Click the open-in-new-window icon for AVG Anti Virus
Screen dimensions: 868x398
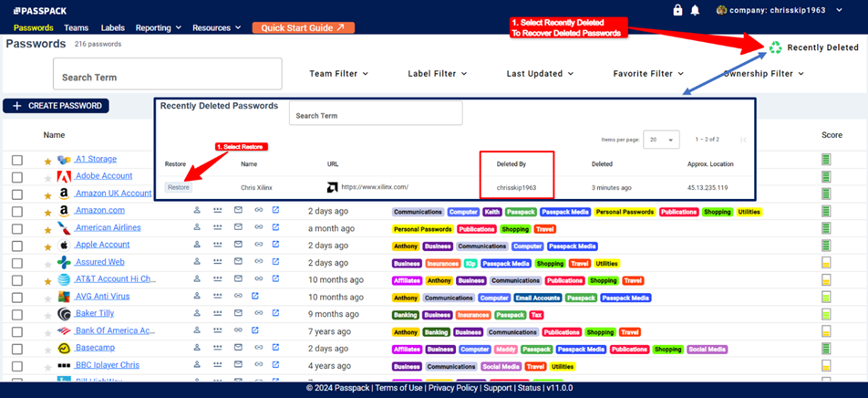pyautogui.click(x=255, y=296)
